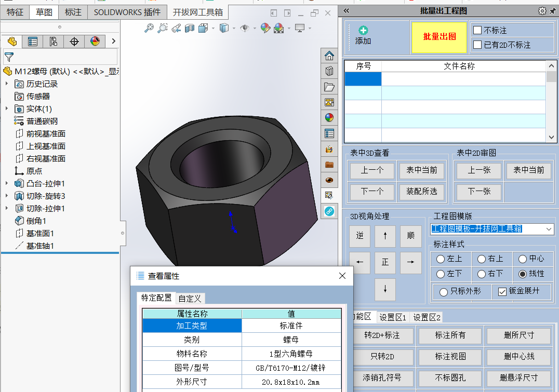
Task: Click the file list scrollbar down arrow
Action: point(551,137)
